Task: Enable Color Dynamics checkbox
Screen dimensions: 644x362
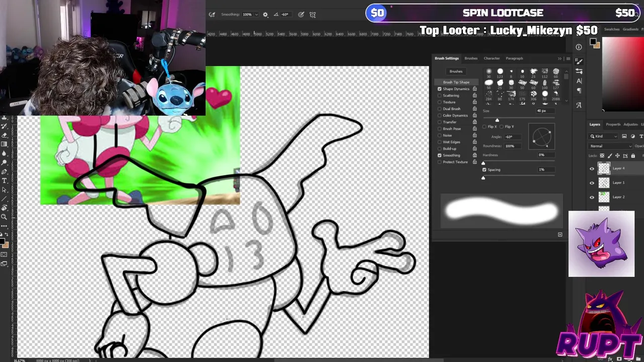Action: pos(439,116)
